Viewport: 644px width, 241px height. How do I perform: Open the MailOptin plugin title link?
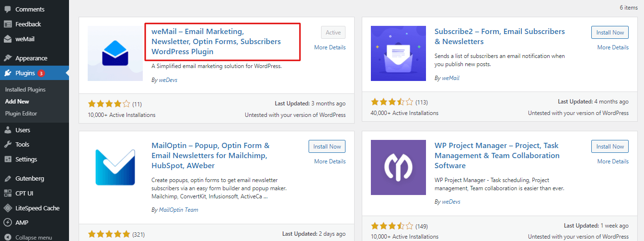[x=210, y=155]
